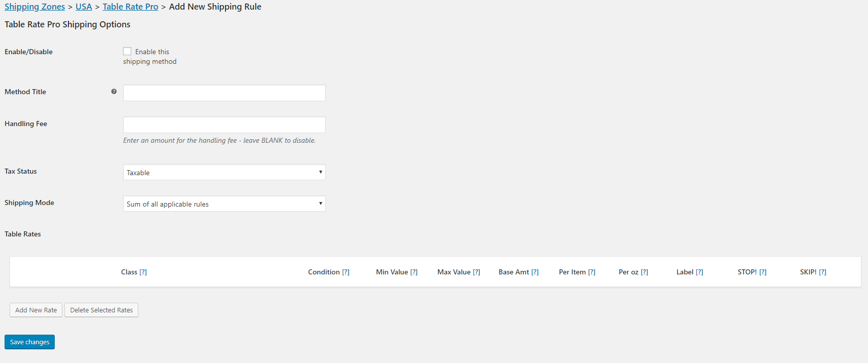Open the Tax Status dropdown
This screenshot has width=868, height=363.
[224, 172]
